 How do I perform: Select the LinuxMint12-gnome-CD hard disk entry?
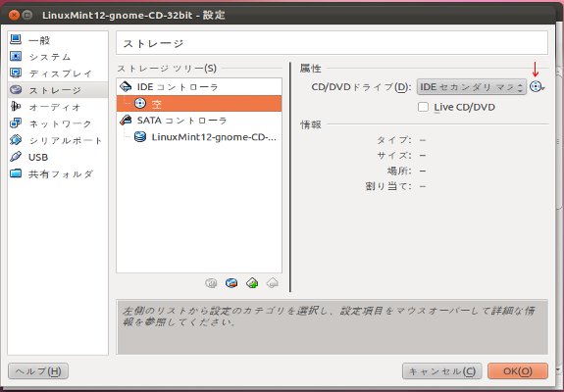pos(199,137)
